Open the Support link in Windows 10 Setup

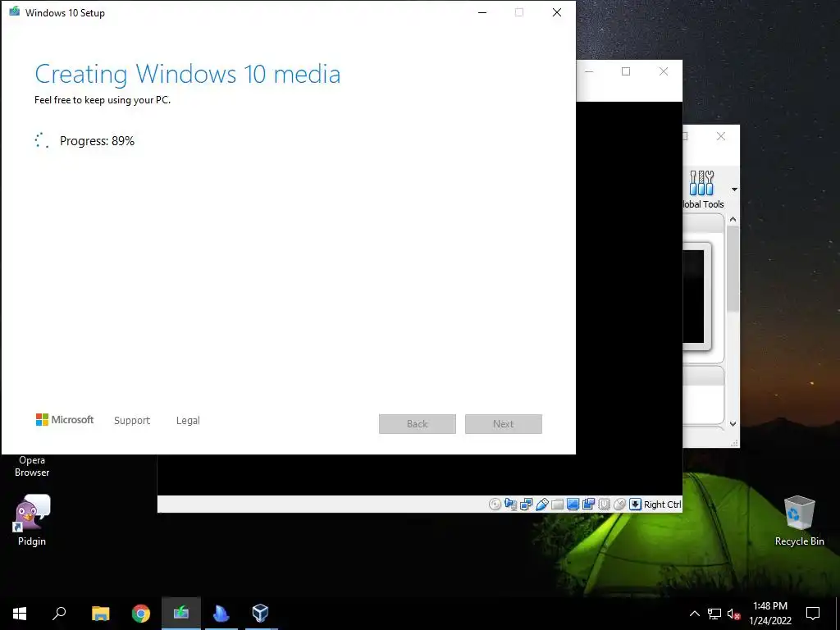pyautogui.click(x=132, y=421)
